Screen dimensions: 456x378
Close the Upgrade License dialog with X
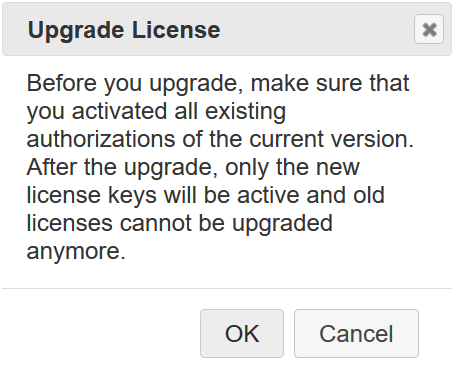pos(429,29)
